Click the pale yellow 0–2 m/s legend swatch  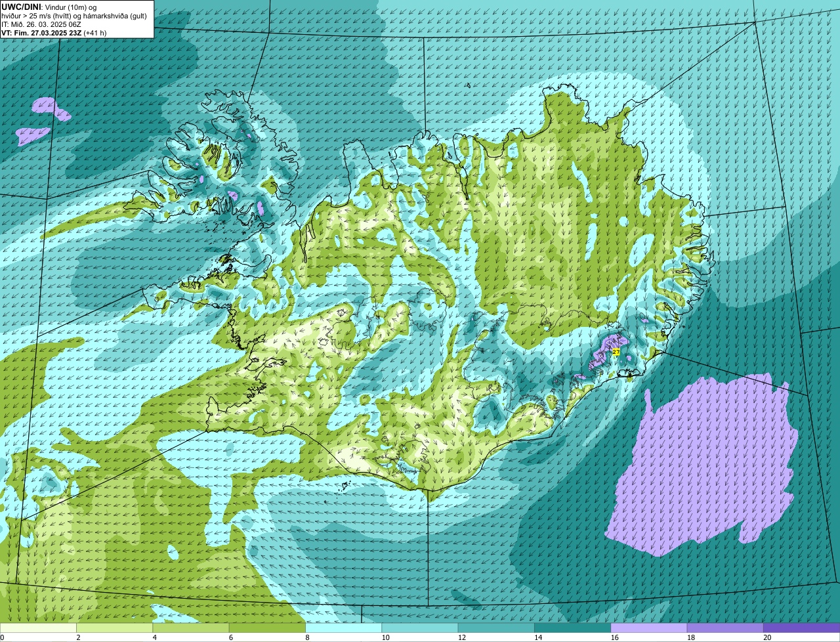tap(38, 628)
